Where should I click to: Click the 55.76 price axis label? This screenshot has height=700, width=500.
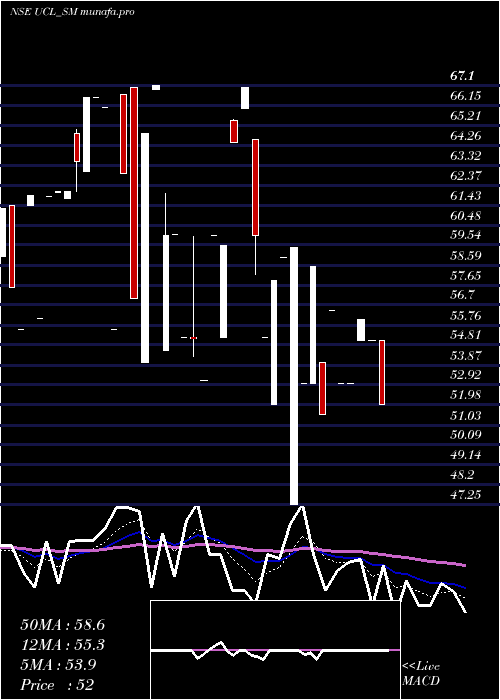click(x=466, y=316)
